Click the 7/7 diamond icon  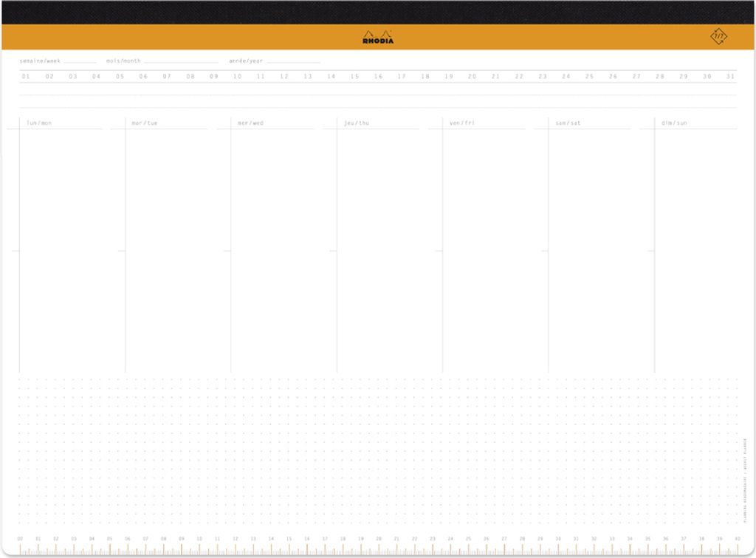click(718, 36)
